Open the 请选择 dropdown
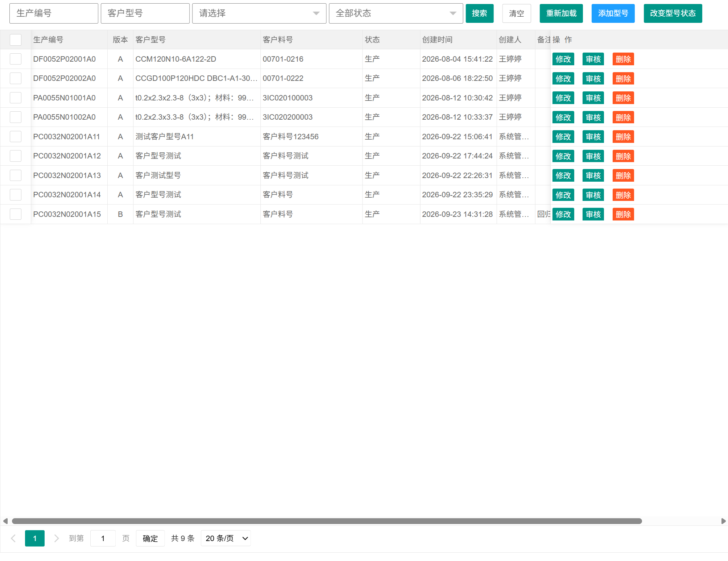728x561 pixels. click(x=259, y=13)
